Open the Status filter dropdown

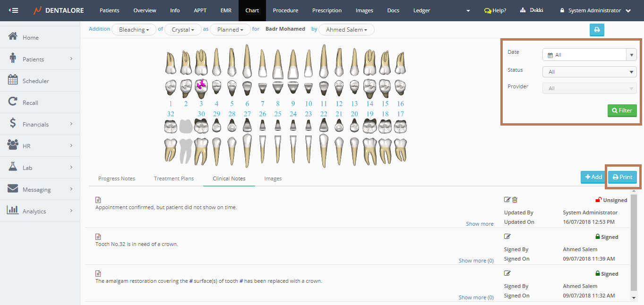tap(589, 72)
